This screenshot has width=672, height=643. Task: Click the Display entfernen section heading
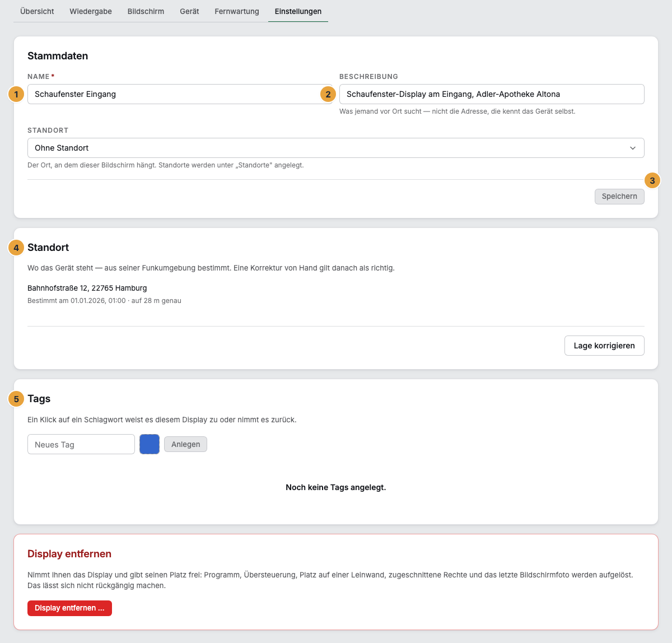tap(69, 554)
